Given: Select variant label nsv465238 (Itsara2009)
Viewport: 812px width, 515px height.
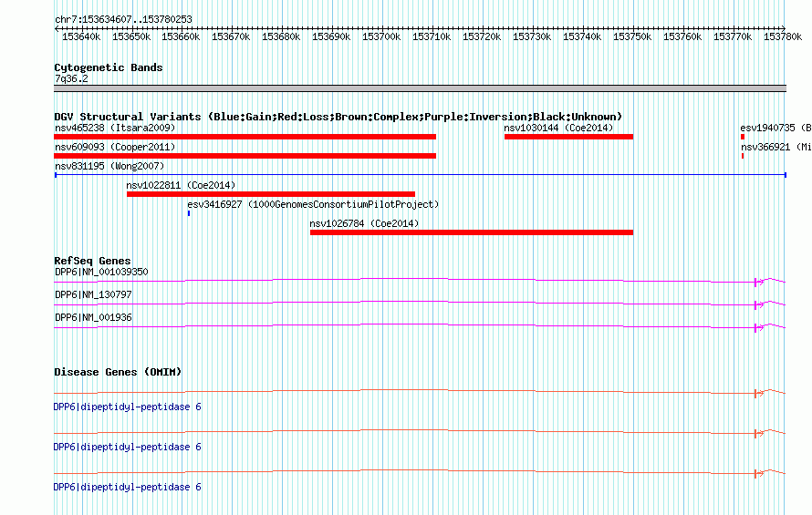Looking at the screenshot, I should click(x=115, y=128).
